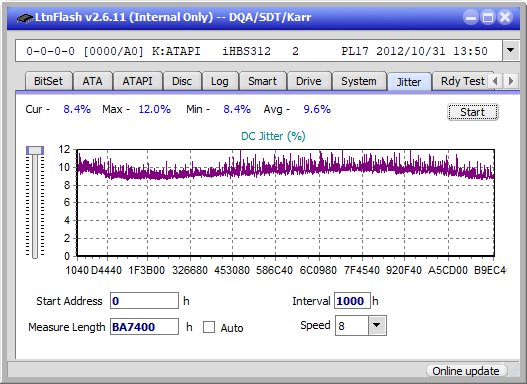Click the Online update button
The height and width of the screenshot is (384, 527).
pyautogui.click(x=466, y=371)
